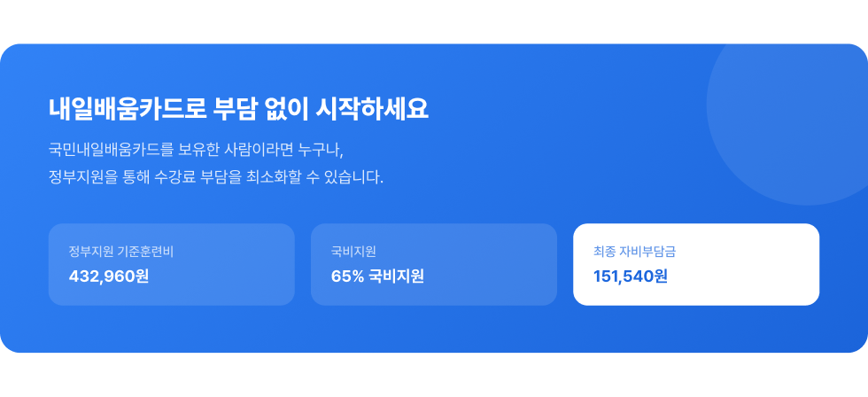Click the 432,960원 amount
The height and width of the screenshot is (397, 868).
click(109, 276)
